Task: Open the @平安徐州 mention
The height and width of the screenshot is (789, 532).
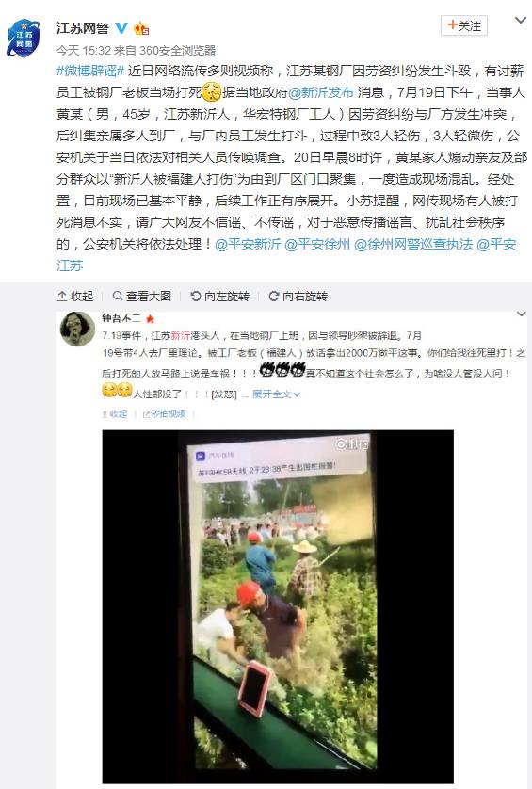Action: tap(317, 244)
